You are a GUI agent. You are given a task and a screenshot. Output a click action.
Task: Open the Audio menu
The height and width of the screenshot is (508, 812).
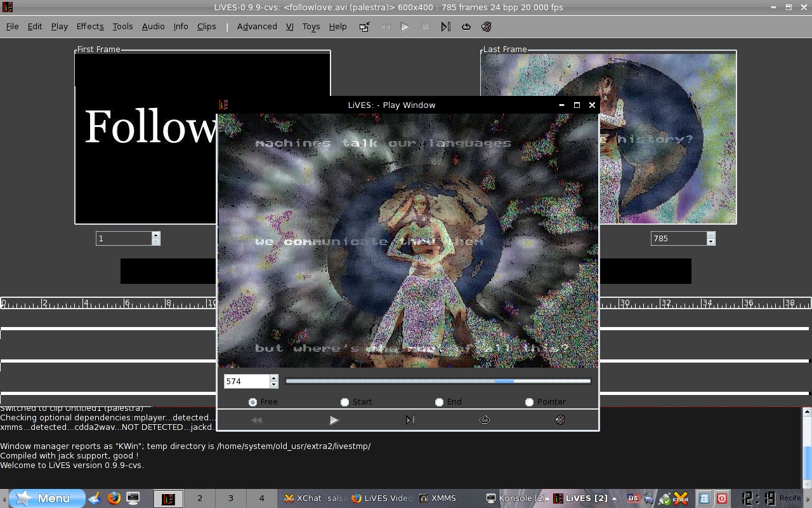153,27
